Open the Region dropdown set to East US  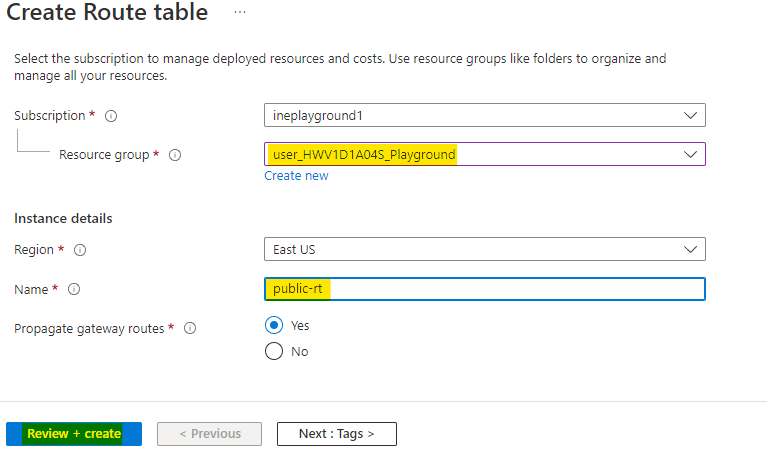pyautogui.click(x=484, y=249)
